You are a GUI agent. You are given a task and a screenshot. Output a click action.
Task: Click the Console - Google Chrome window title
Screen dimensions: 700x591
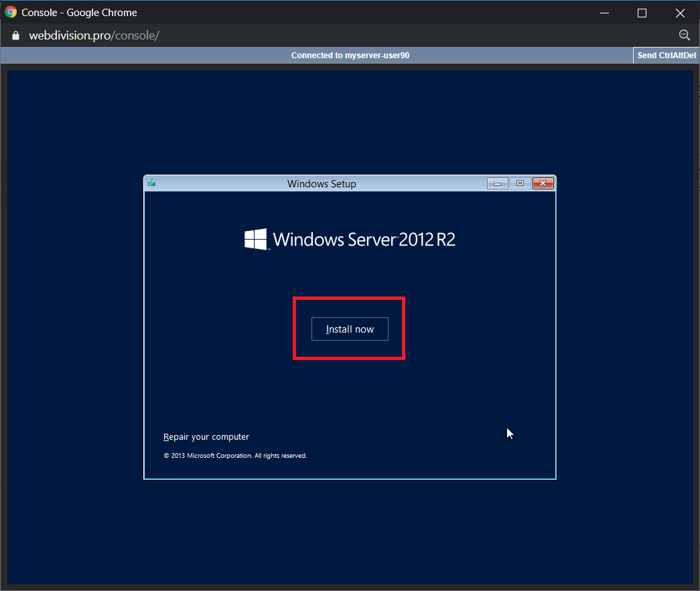click(x=79, y=13)
